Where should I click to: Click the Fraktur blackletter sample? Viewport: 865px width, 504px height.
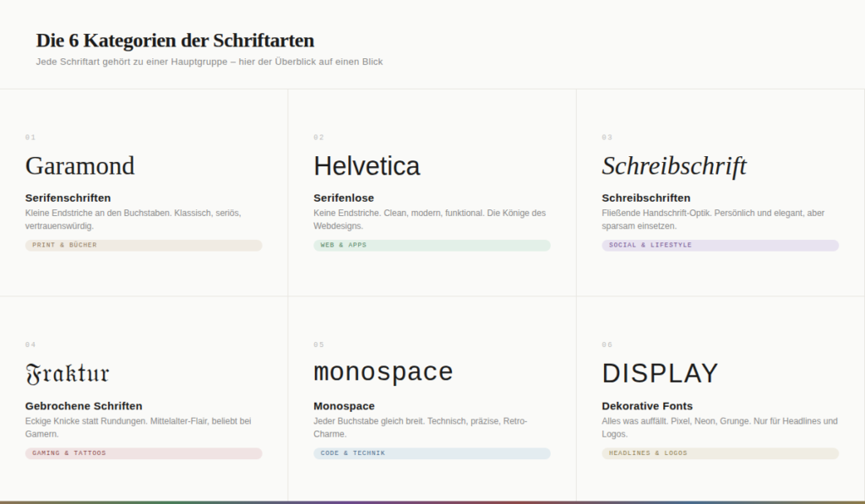[69, 371]
